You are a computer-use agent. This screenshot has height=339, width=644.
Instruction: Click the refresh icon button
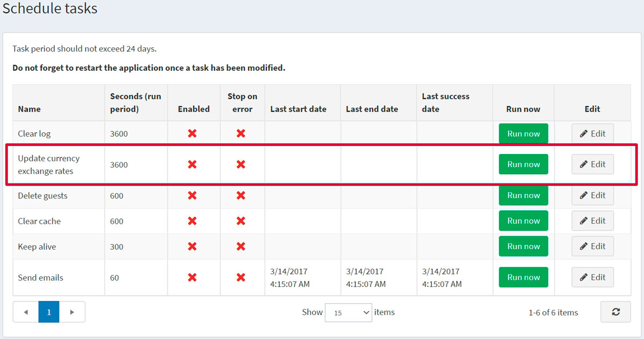click(x=615, y=312)
